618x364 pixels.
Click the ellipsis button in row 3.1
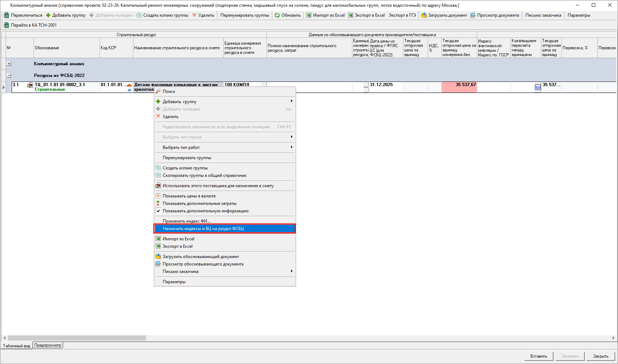[366, 87]
